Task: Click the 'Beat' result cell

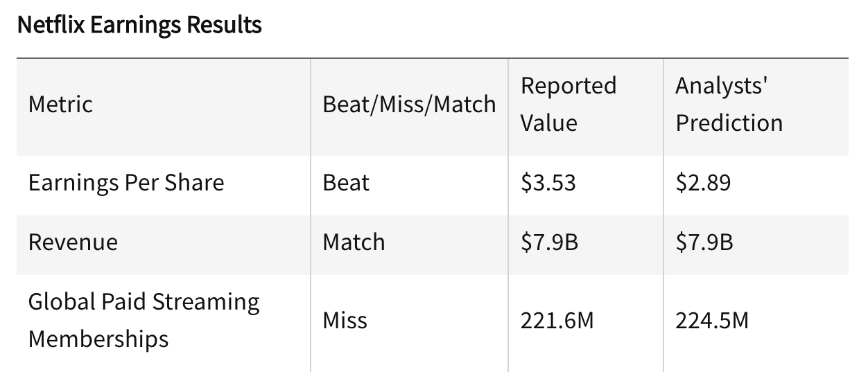Action: (346, 183)
